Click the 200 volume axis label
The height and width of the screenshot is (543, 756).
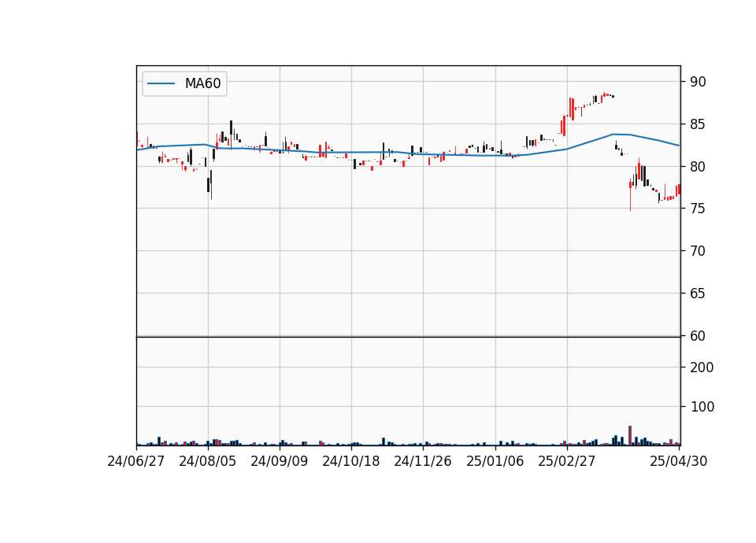coord(702,368)
